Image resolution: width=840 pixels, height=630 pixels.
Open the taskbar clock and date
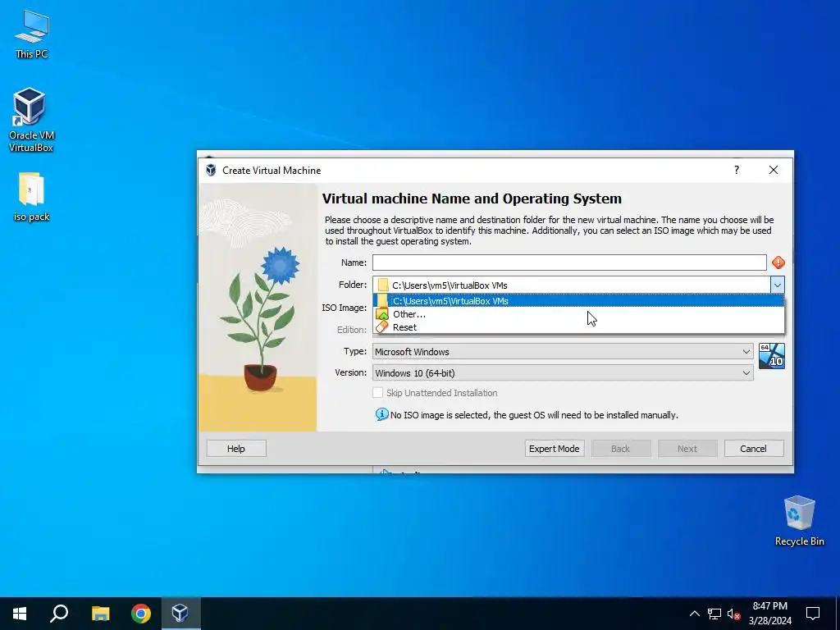click(x=769, y=614)
